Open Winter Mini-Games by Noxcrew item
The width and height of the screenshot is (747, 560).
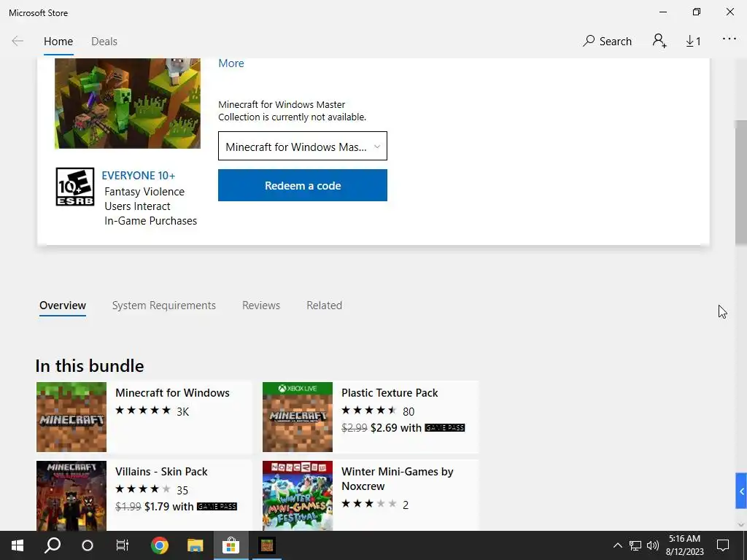pos(370,495)
